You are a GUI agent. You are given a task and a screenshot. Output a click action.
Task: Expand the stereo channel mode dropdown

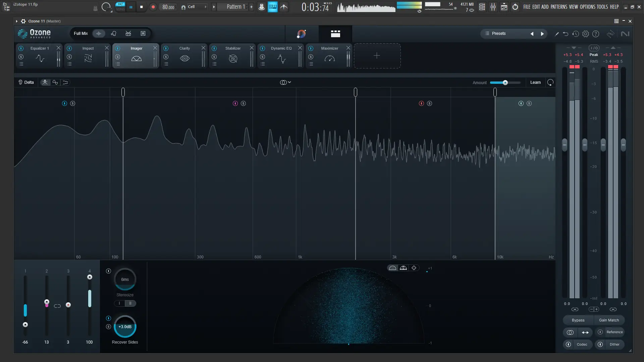tap(285, 82)
